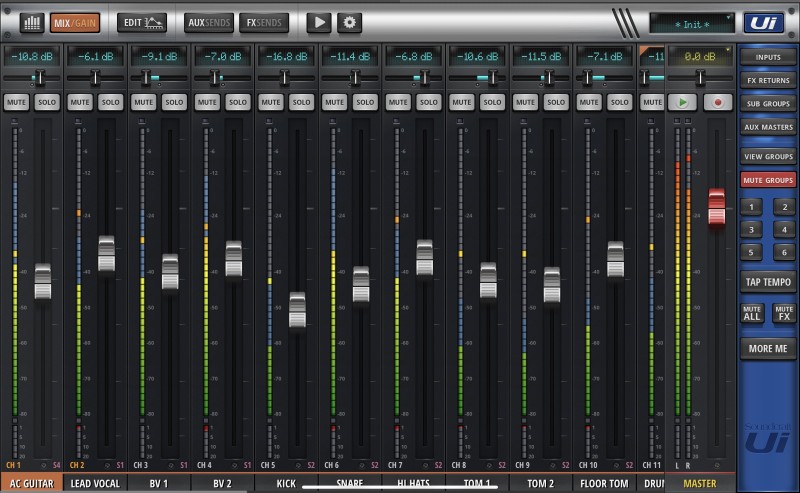800x493 pixels.
Task: Toggle Mute All
Action: point(752,313)
